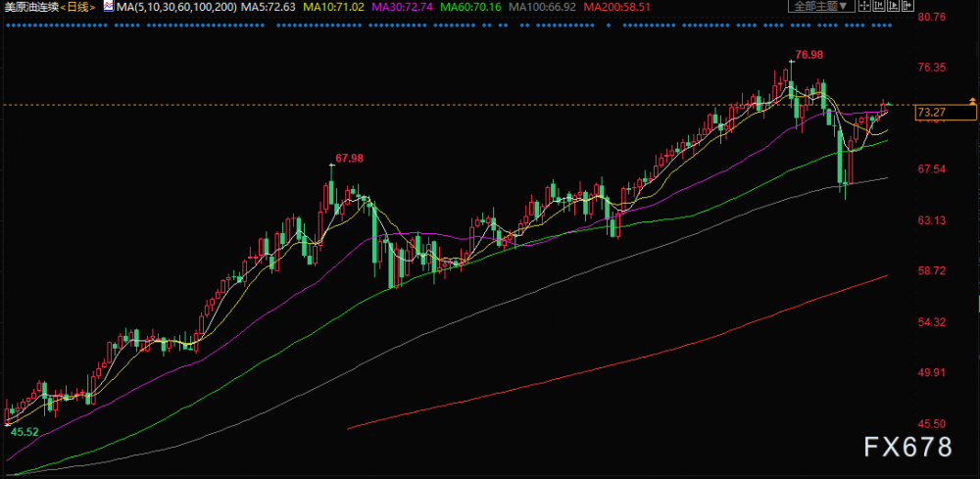The height and width of the screenshot is (479, 980).
Task: Click the small orange arrow above 73.27
Action: click(972, 100)
